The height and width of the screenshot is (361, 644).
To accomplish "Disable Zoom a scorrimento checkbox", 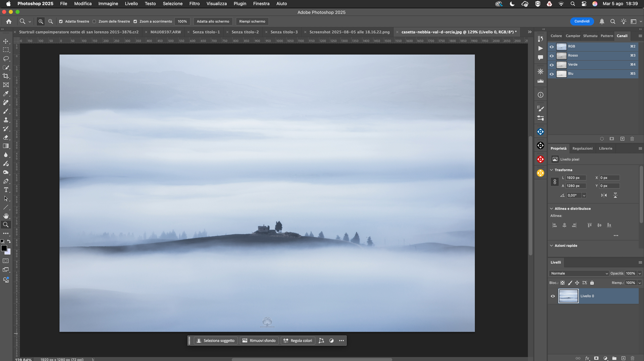I will (x=135, y=21).
